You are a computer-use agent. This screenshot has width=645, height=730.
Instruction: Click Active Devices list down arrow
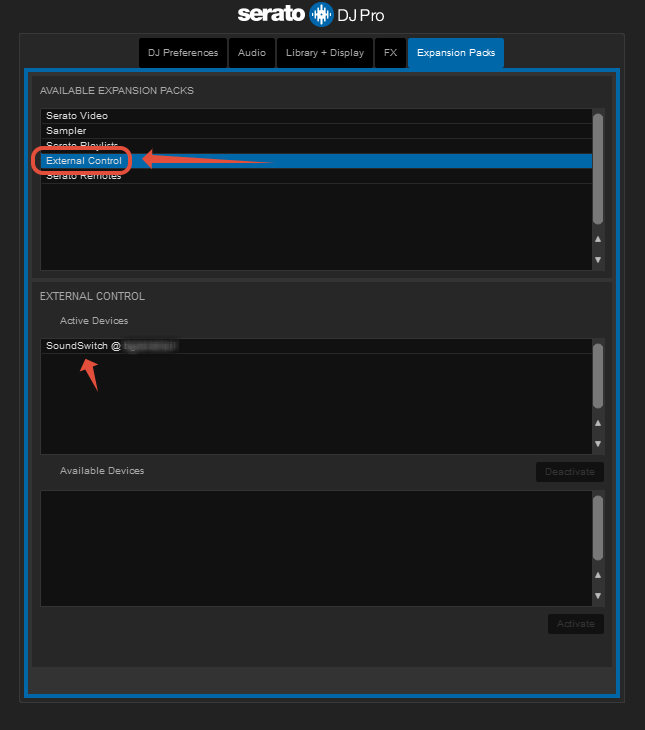pyautogui.click(x=598, y=444)
